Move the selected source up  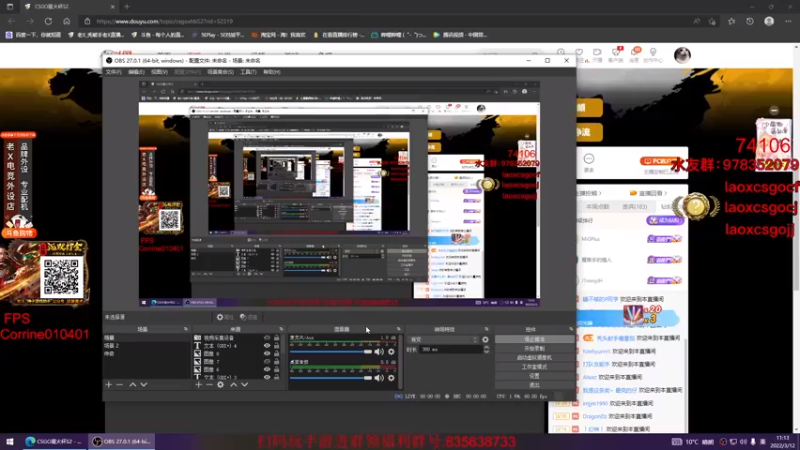click(x=234, y=385)
